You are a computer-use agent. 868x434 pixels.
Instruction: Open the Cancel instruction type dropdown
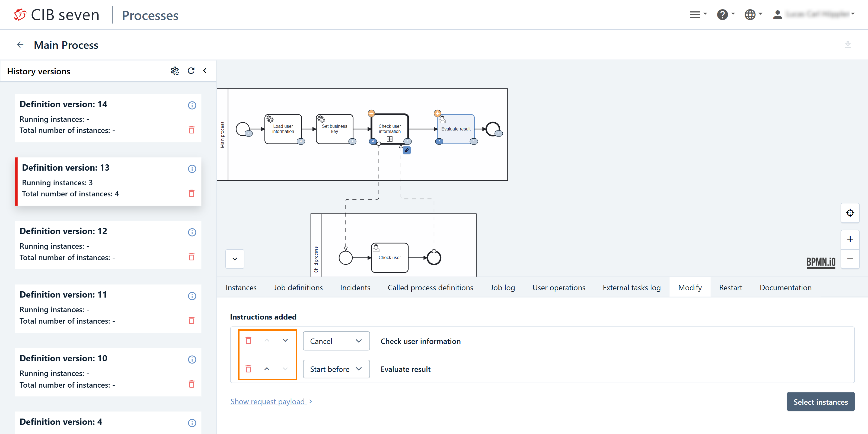pos(336,341)
